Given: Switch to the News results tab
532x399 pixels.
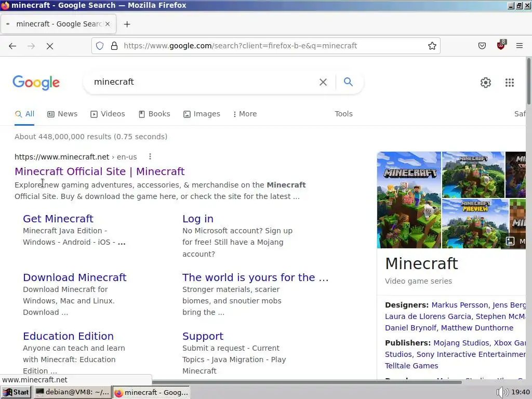Looking at the screenshot, I should [62, 114].
